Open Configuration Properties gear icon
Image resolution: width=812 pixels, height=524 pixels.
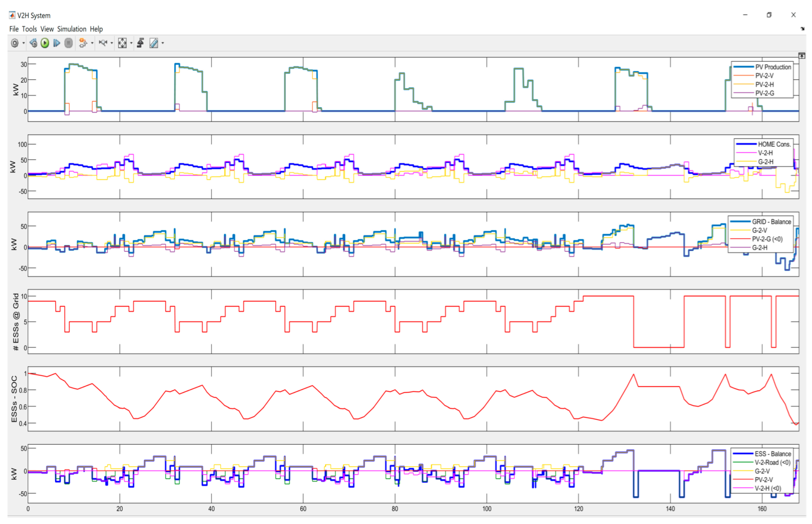[x=15, y=43]
